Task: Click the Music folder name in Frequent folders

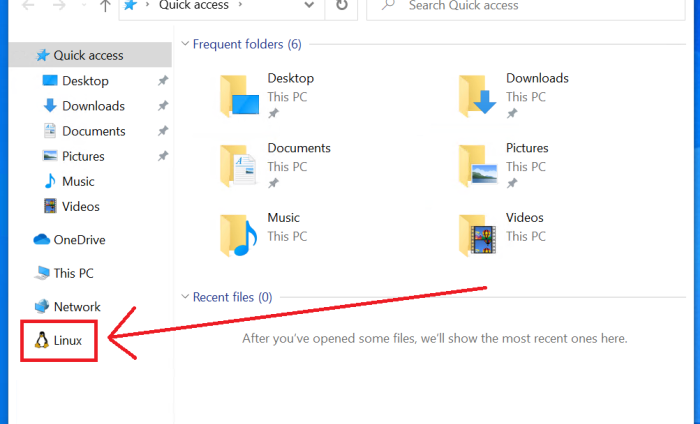Action: tap(283, 217)
